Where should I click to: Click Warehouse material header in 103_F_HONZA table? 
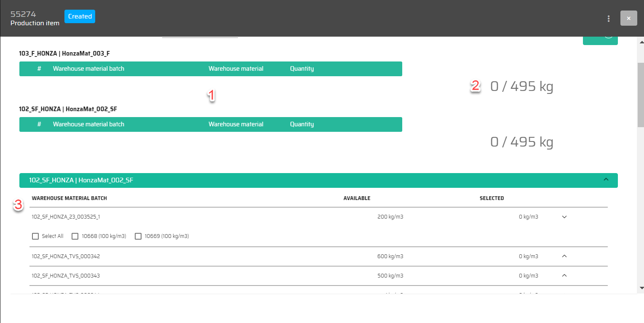click(236, 69)
